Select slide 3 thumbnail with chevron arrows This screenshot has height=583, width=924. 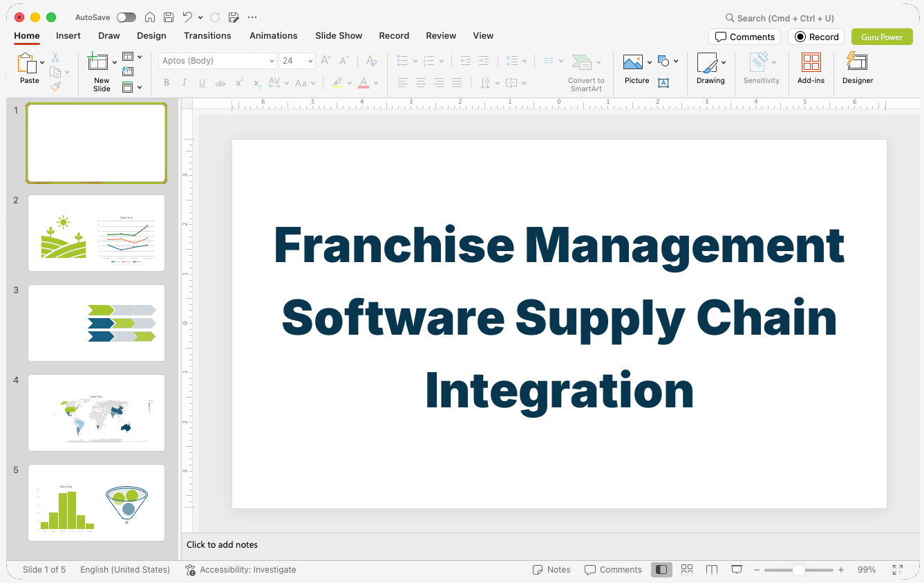pyautogui.click(x=96, y=323)
